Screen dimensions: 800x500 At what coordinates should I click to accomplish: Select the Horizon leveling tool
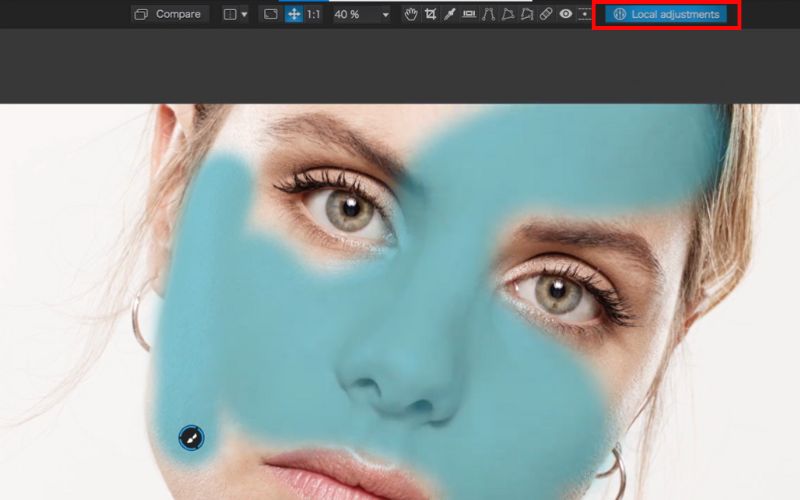pyautogui.click(x=468, y=14)
